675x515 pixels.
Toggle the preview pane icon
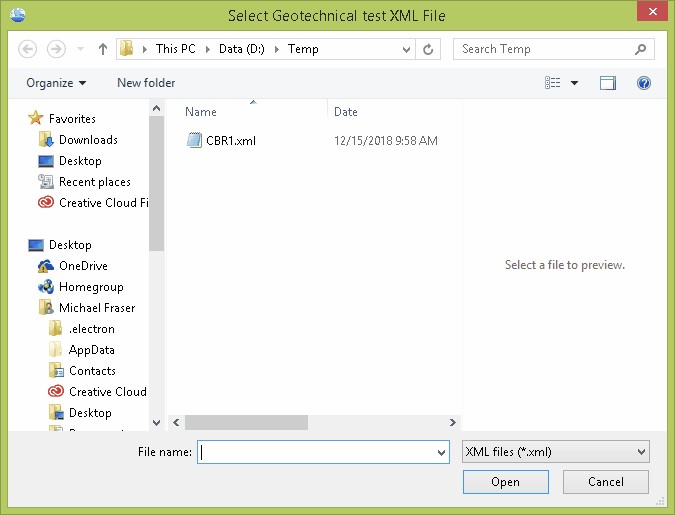tap(608, 83)
